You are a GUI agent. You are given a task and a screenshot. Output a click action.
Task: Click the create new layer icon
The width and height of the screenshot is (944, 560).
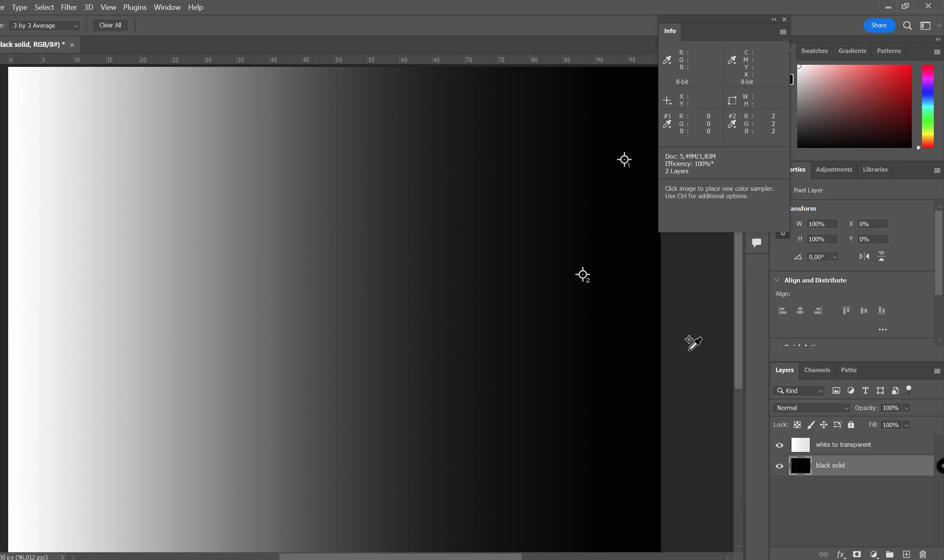click(x=906, y=554)
